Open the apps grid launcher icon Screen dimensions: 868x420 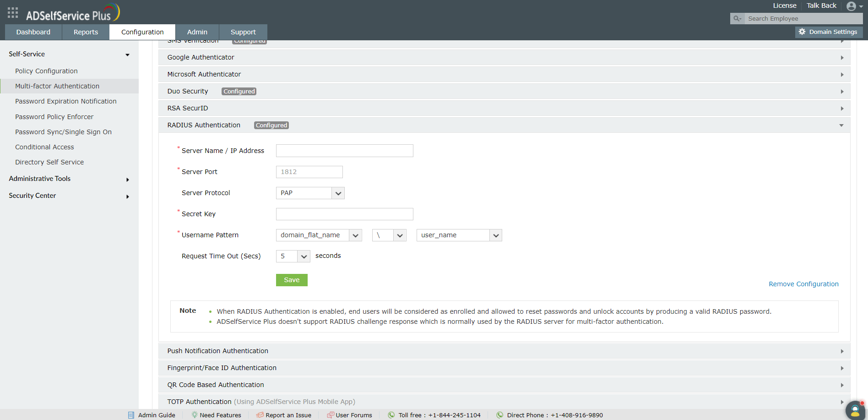point(13,12)
